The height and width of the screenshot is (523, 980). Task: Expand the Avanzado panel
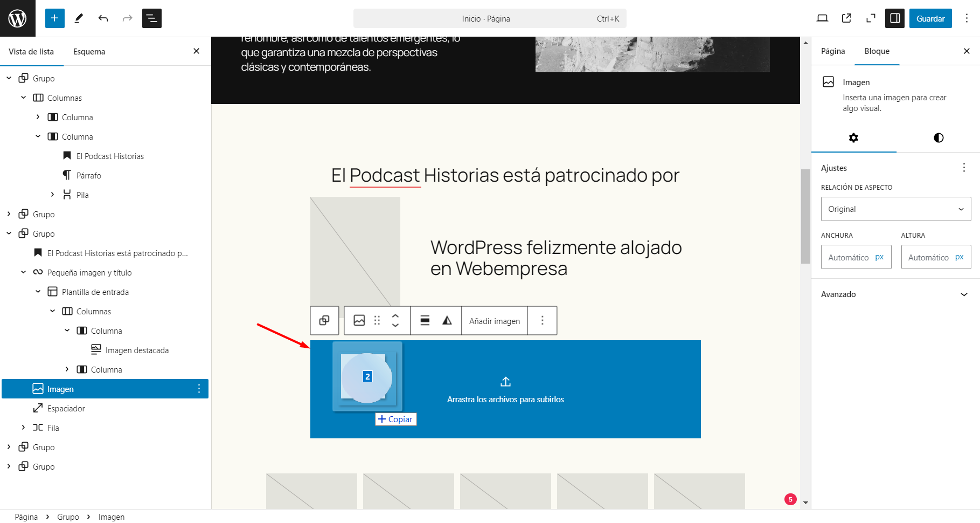[x=895, y=294]
